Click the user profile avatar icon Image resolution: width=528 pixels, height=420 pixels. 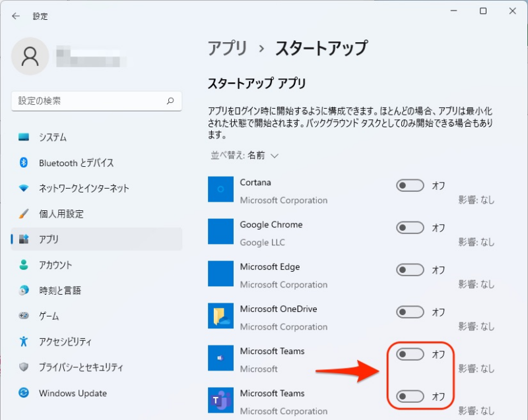(30, 56)
